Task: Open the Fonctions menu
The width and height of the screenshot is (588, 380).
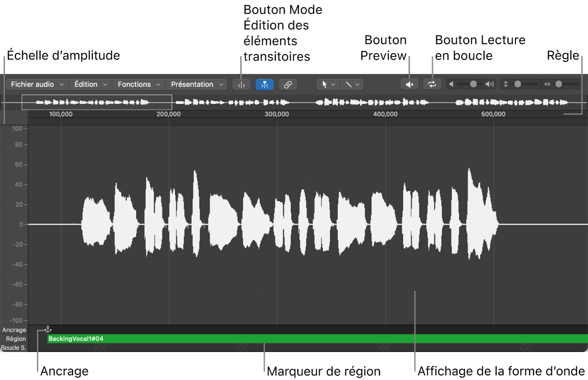Action: click(139, 84)
